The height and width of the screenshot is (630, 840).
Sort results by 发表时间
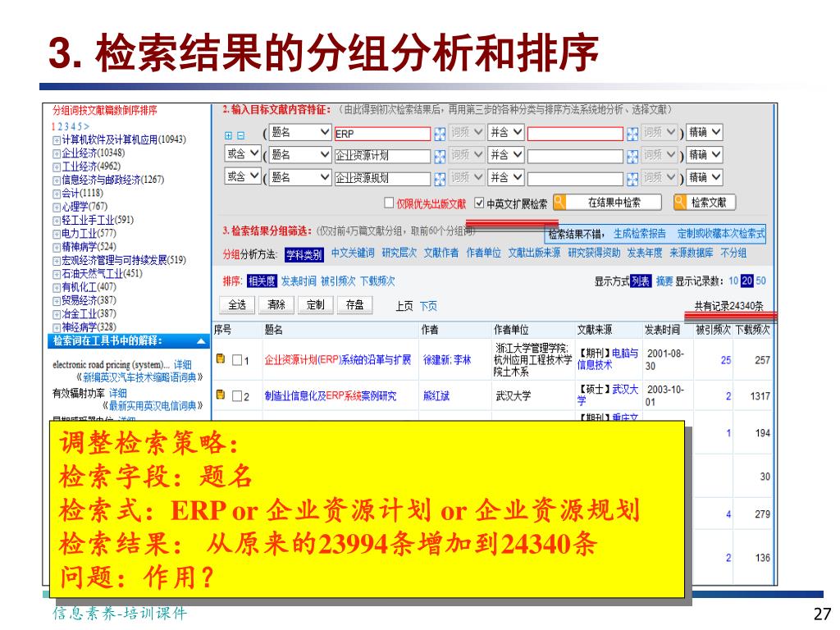299,281
